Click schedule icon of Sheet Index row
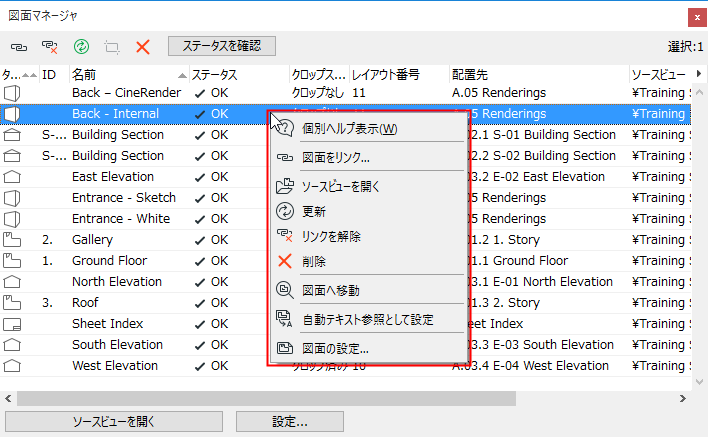Viewport: 708px width, 437px height. tap(12, 324)
